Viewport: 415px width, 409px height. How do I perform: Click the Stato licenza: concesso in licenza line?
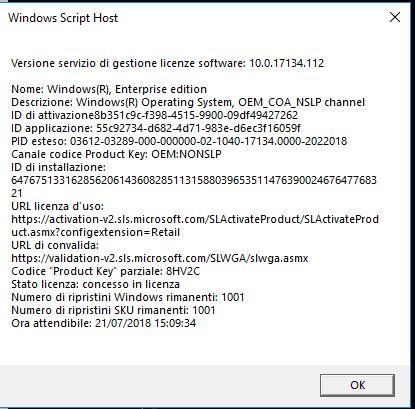pos(95,284)
